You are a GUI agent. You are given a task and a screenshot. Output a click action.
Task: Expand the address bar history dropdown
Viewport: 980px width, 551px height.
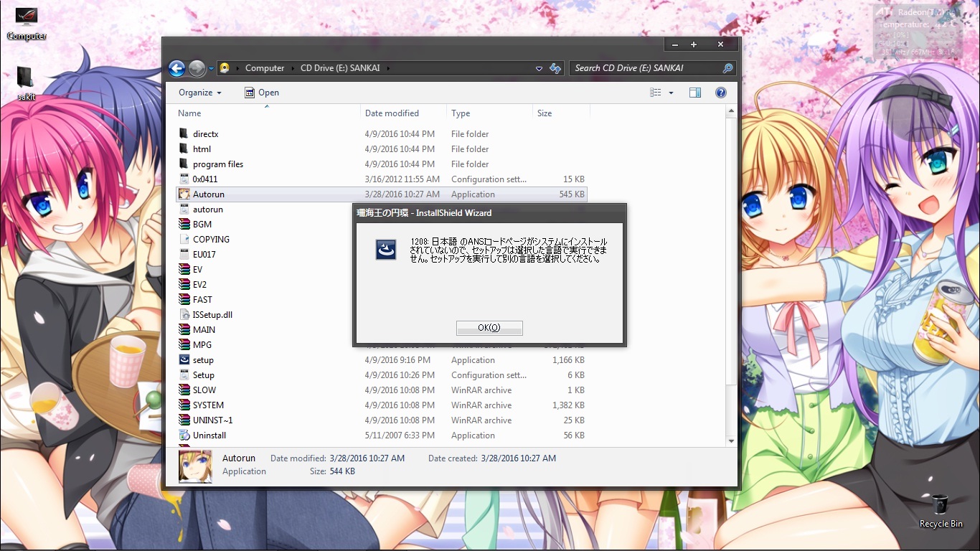[x=539, y=68]
